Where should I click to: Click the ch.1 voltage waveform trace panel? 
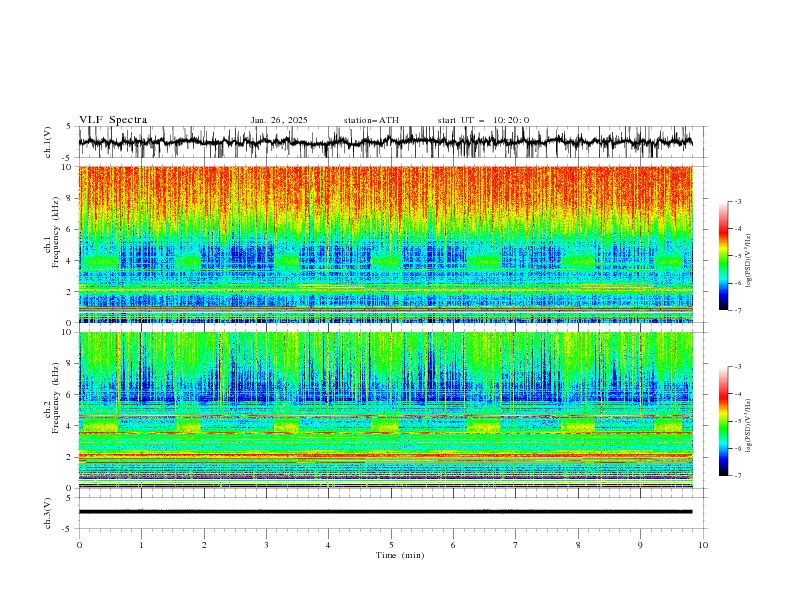pyautogui.click(x=391, y=142)
